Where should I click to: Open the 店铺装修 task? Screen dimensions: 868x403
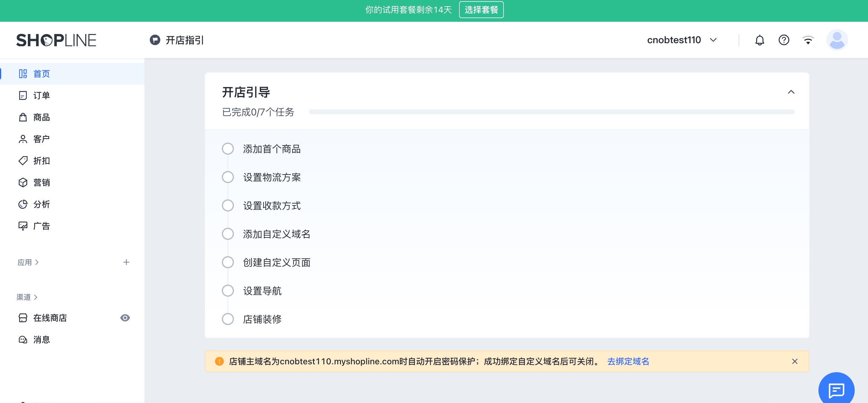click(262, 319)
